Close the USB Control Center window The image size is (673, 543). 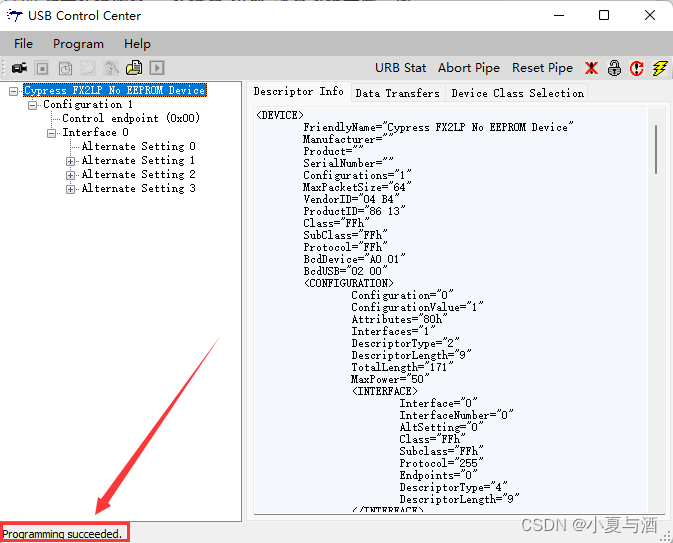(650, 15)
